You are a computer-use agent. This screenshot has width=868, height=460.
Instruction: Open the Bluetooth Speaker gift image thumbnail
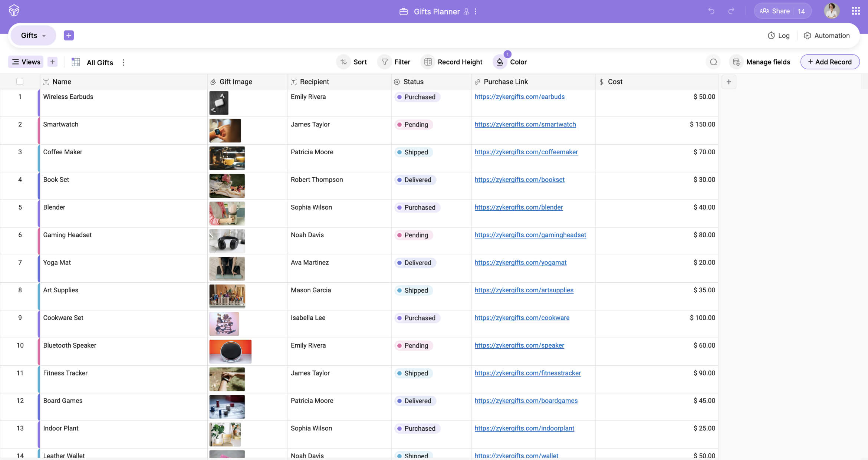pyautogui.click(x=230, y=351)
